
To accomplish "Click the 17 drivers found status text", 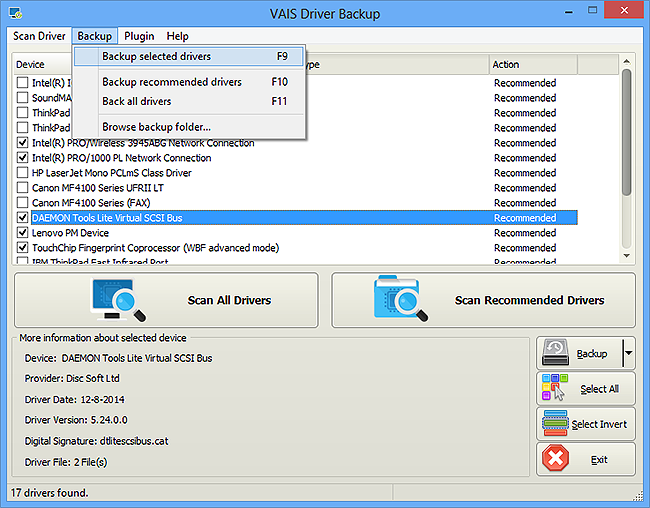I will click(x=50, y=493).
